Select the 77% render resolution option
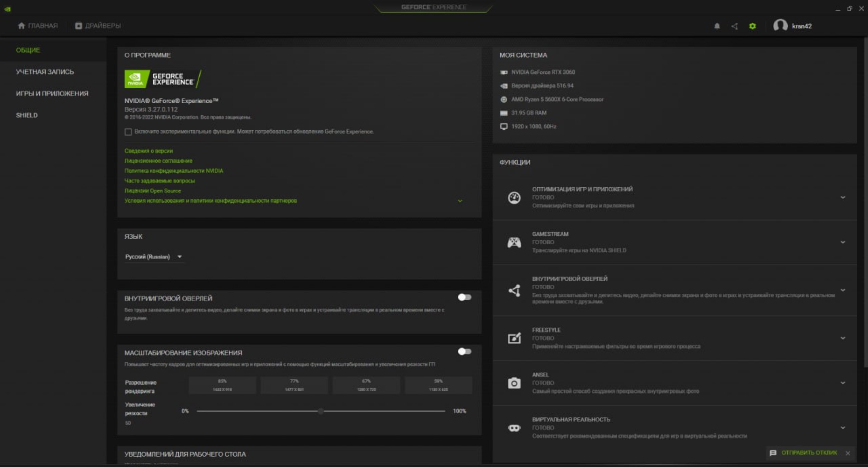 [x=294, y=385]
